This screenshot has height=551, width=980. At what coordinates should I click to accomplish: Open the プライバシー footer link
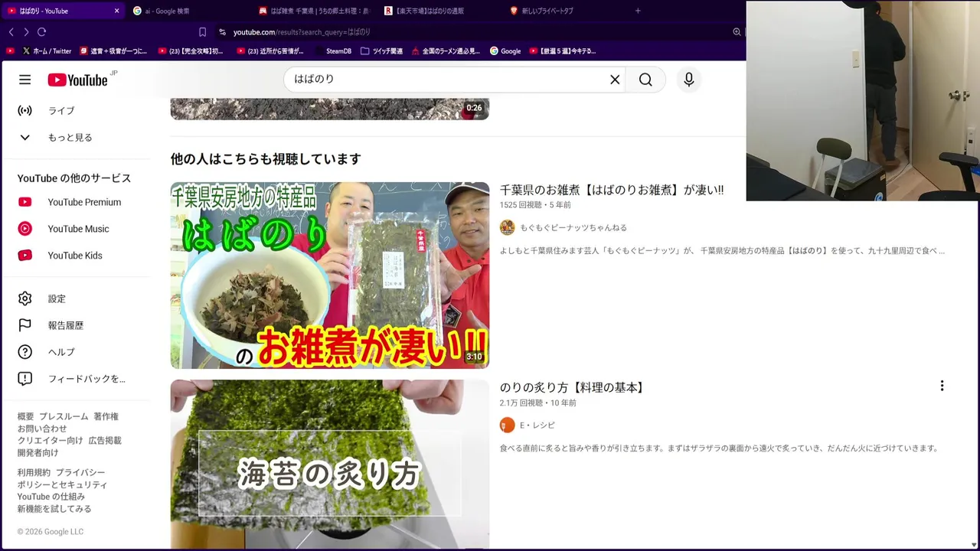(x=80, y=473)
